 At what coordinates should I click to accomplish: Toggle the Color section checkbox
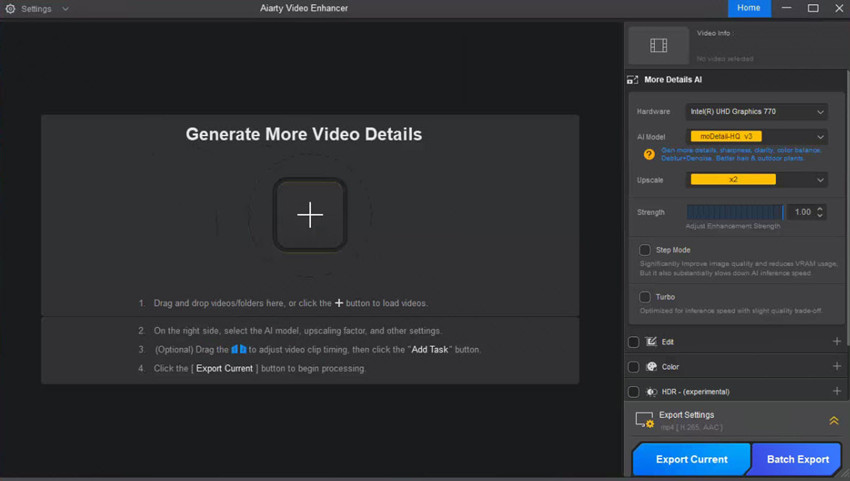point(633,367)
